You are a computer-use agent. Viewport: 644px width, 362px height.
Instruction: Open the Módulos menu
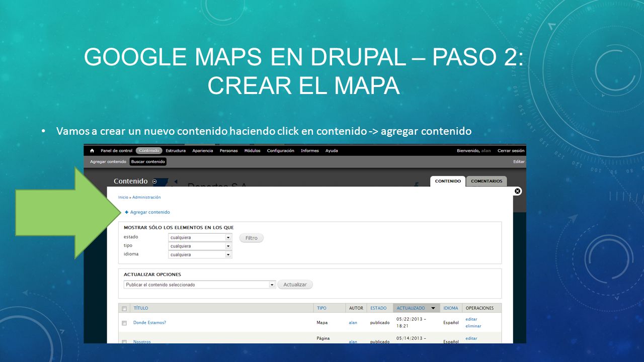[x=253, y=151]
